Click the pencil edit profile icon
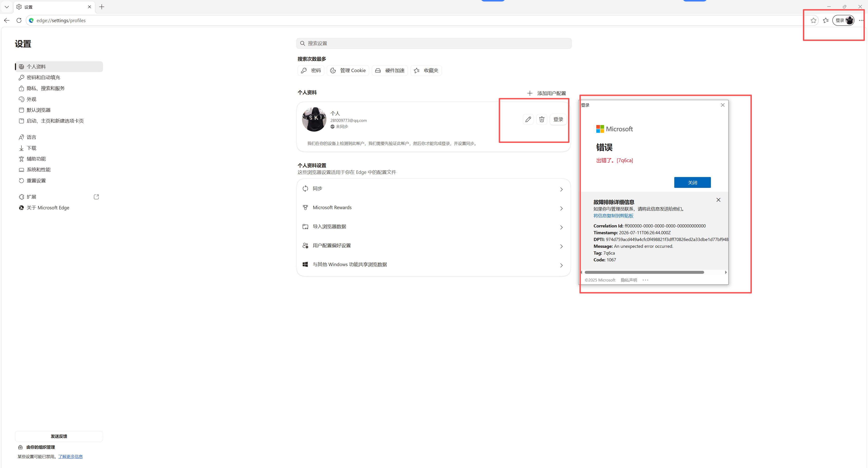The height and width of the screenshot is (468, 868). click(528, 119)
